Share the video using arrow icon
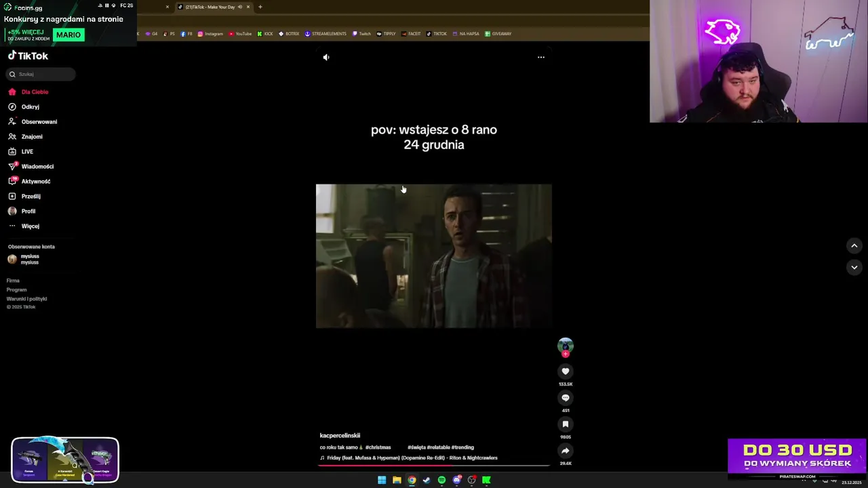868x488 pixels. [x=566, y=451]
